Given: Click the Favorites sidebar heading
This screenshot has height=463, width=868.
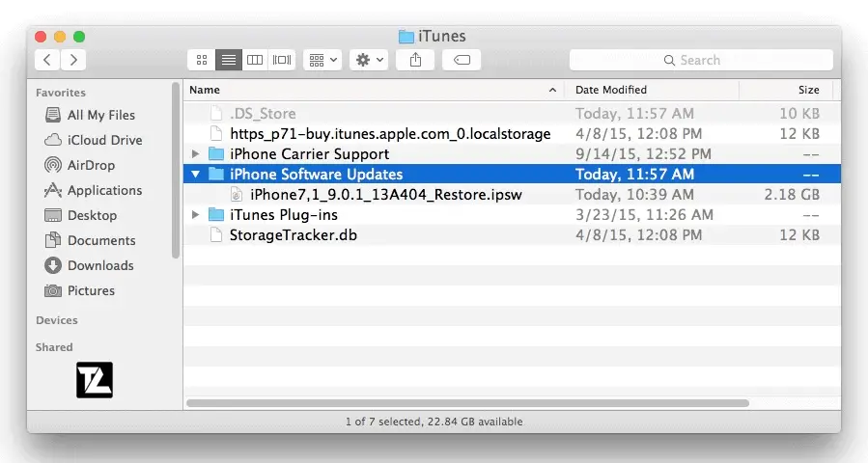Looking at the screenshot, I should click(x=61, y=93).
